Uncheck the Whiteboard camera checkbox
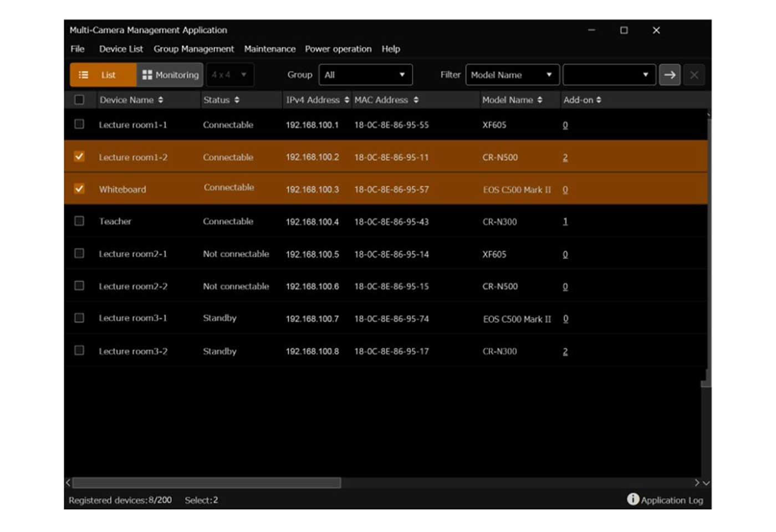 [79, 189]
